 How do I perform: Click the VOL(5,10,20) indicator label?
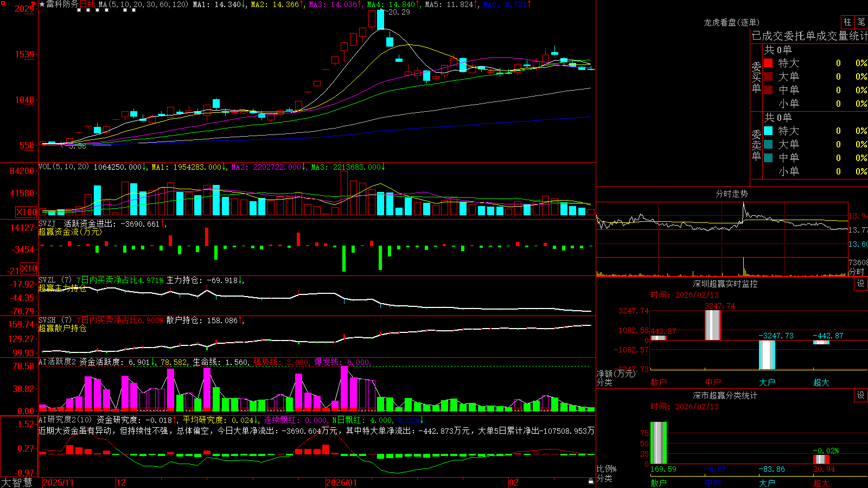63,166
